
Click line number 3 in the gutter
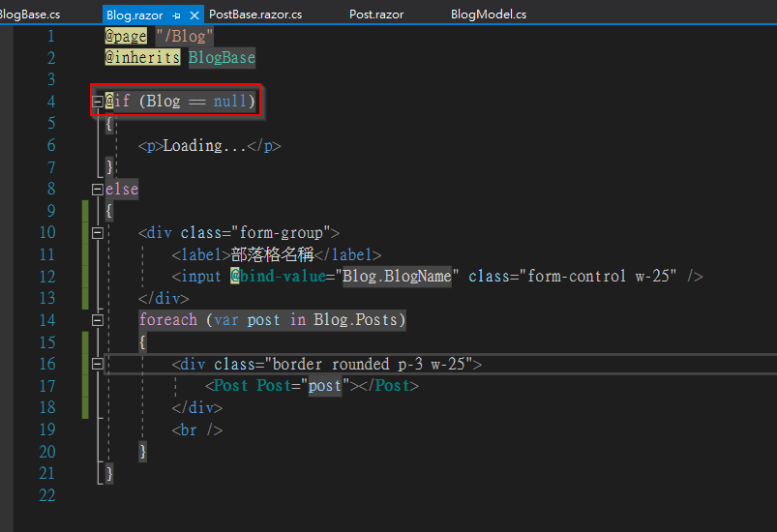click(x=51, y=79)
